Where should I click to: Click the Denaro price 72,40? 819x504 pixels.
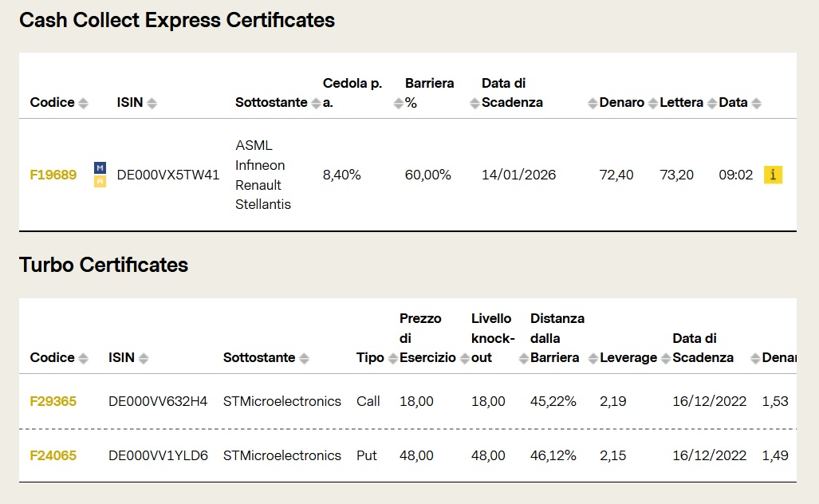616,175
